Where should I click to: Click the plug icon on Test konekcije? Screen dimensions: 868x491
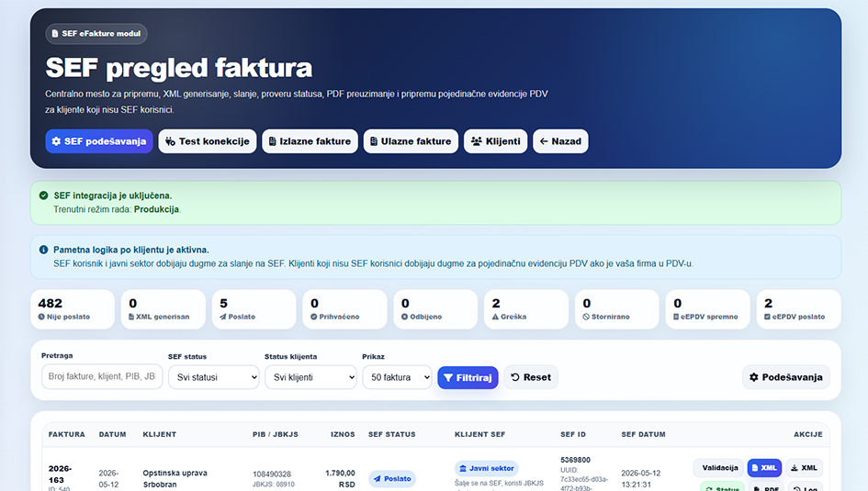(x=170, y=141)
